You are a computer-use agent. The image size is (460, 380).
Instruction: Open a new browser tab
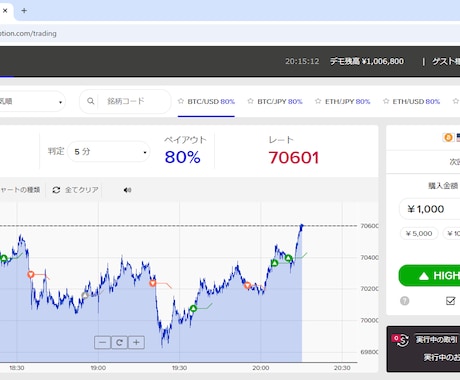(x=24, y=11)
